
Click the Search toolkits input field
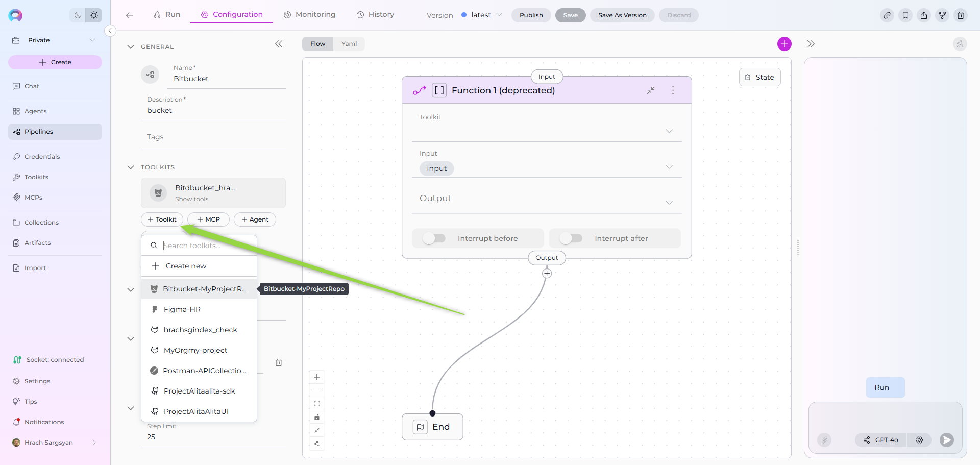(x=204, y=246)
